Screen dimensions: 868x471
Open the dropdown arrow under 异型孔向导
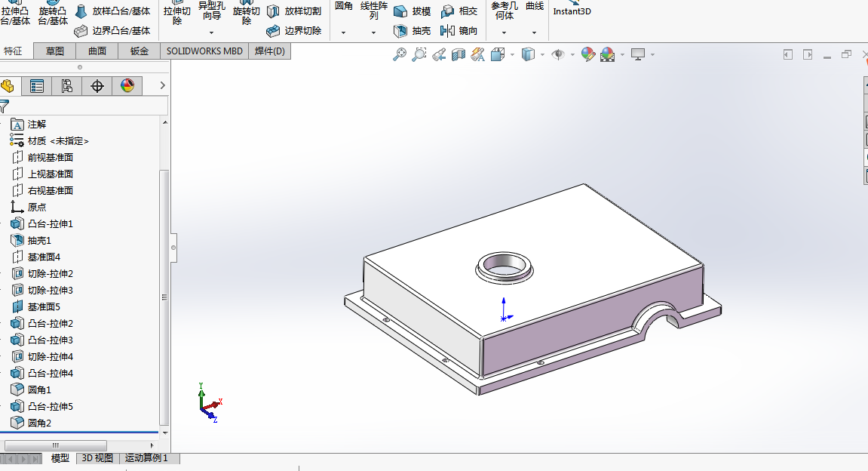tap(211, 32)
